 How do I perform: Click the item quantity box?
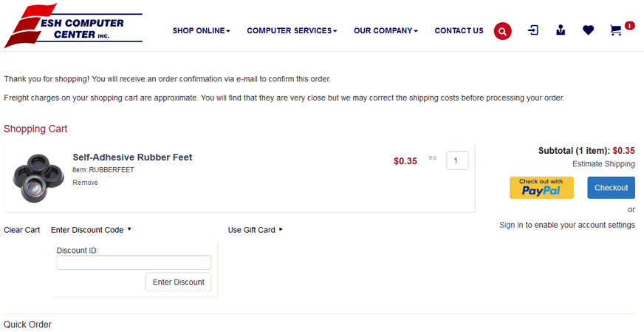pos(456,160)
